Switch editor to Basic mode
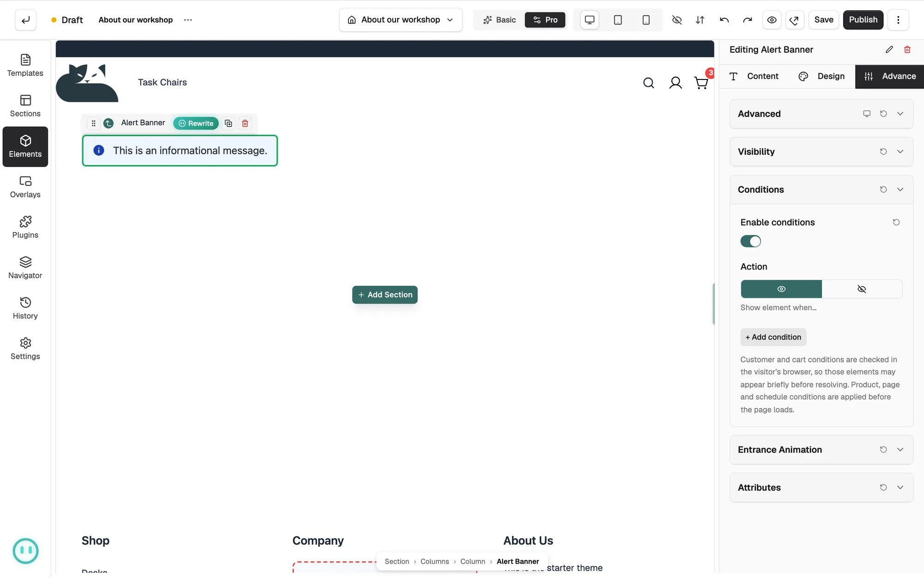Image resolution: width=924 pixels, height=578 pixels. coord(499,20)
